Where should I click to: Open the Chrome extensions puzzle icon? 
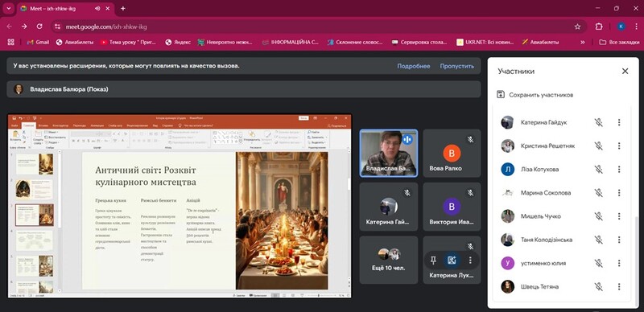pos(599,27)
